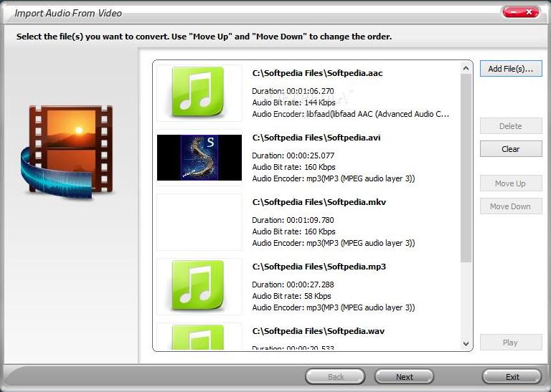
Task: Click the Back button
Action: [335, 377]
